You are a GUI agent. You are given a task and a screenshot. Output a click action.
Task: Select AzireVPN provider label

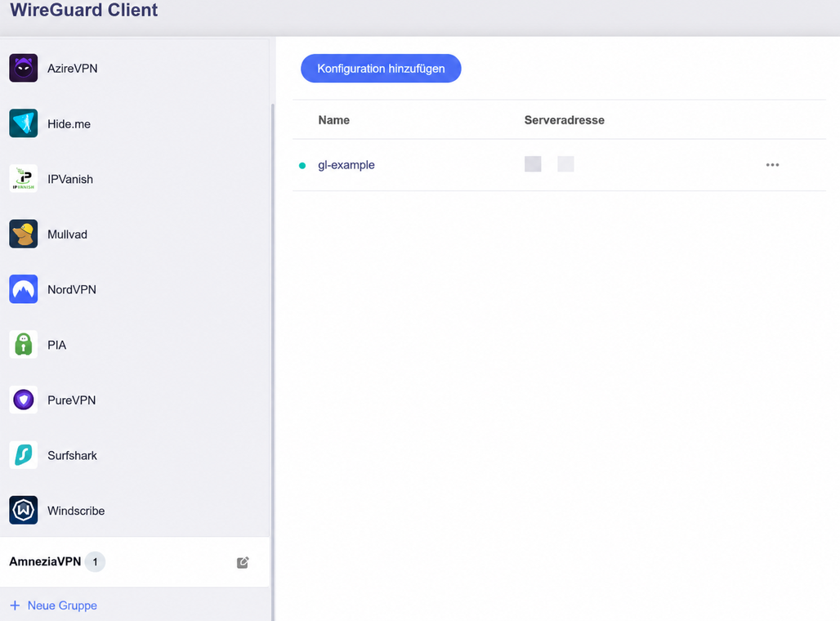click(73, 69)
